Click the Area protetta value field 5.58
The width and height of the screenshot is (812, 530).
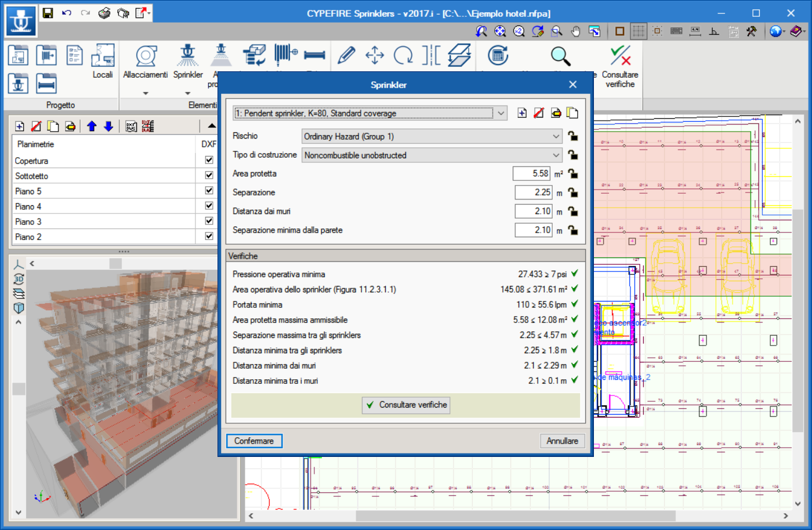point(532,173)
